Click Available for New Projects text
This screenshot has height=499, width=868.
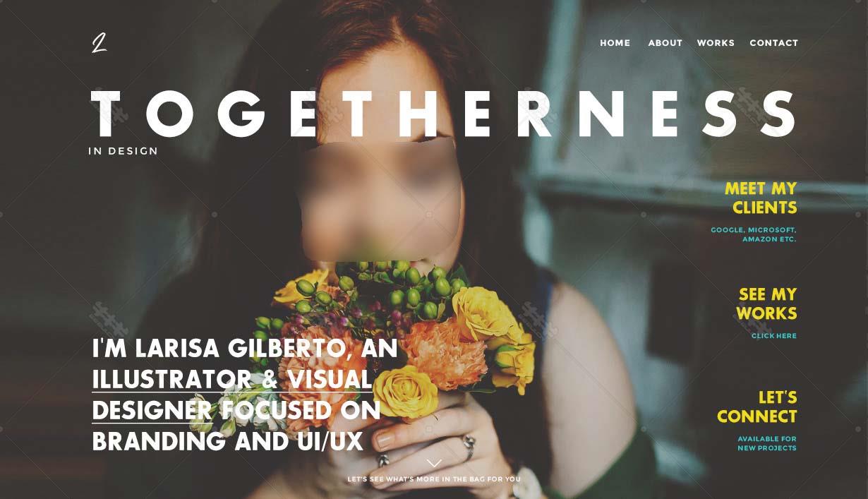point(767,443)
